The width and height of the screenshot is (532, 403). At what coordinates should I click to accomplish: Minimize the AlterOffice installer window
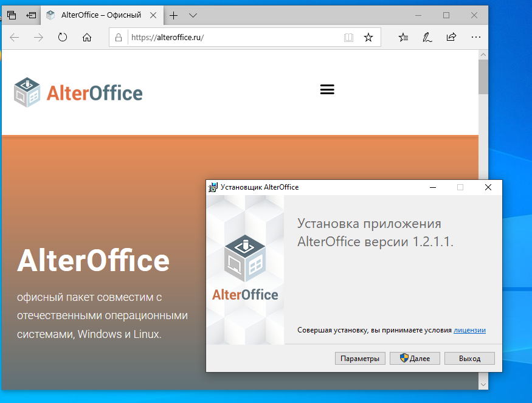pos(433,187)
